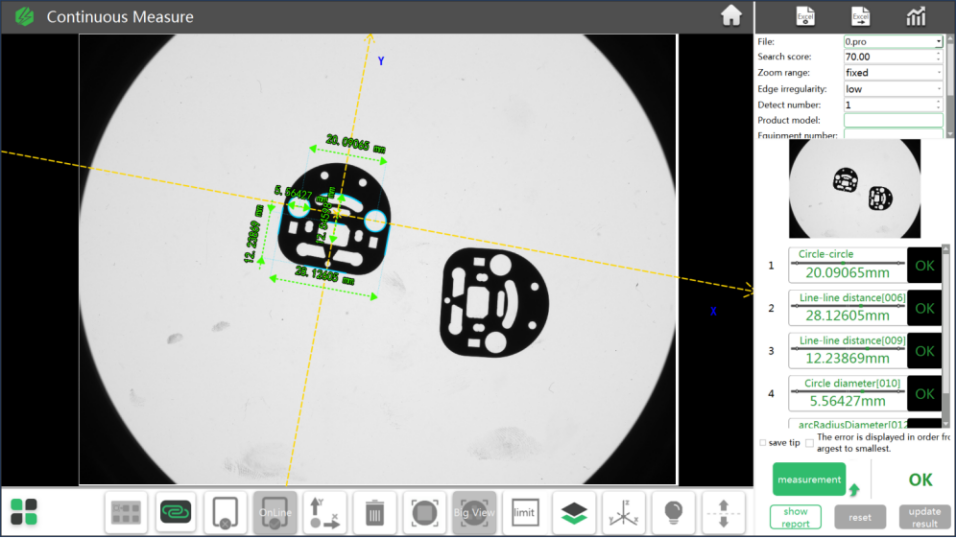This screenshot has height=538, width=956.
Task: Click the Search score stepper arrows
Action: click(938, 57)
